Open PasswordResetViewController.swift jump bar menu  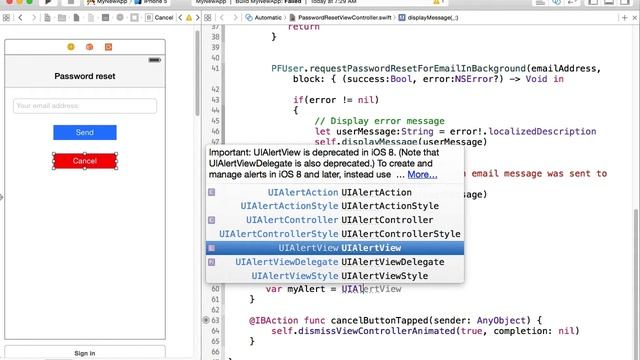(x=340, y=18)
